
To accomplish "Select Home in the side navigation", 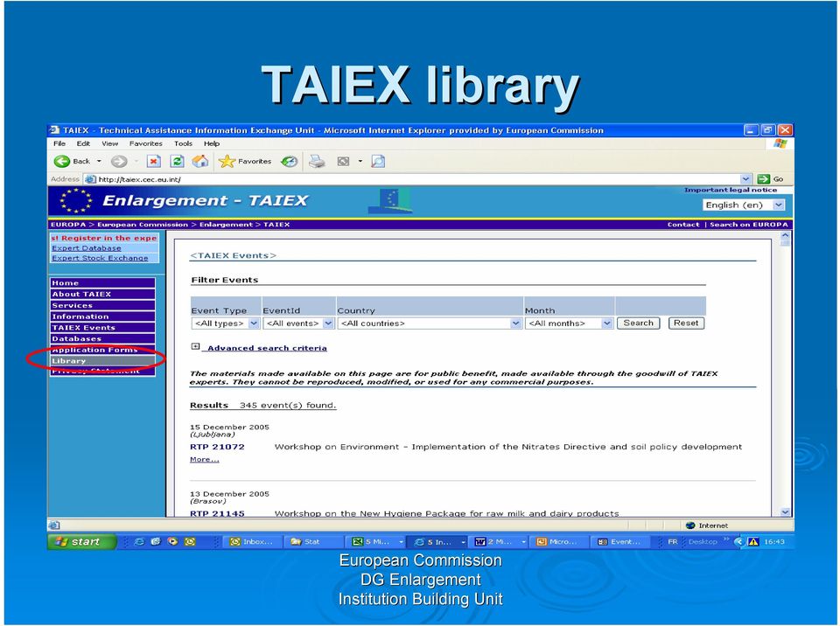I will pos(102,282).
